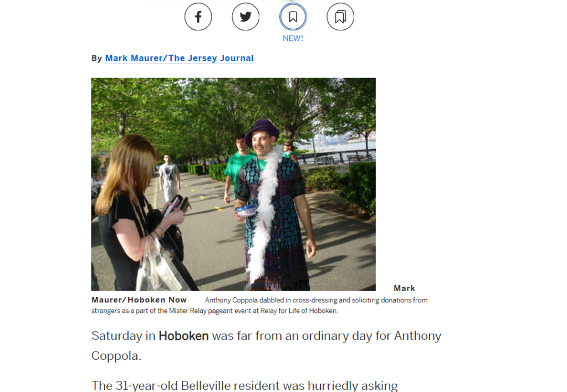This screenshot has width=567, height=392.
Task: Bookmark this article with the highlighted save icon
Action: coord(293,17)
